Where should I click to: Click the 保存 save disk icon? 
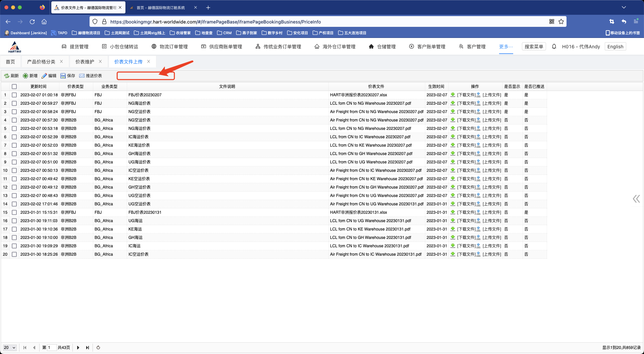[63, 76]
